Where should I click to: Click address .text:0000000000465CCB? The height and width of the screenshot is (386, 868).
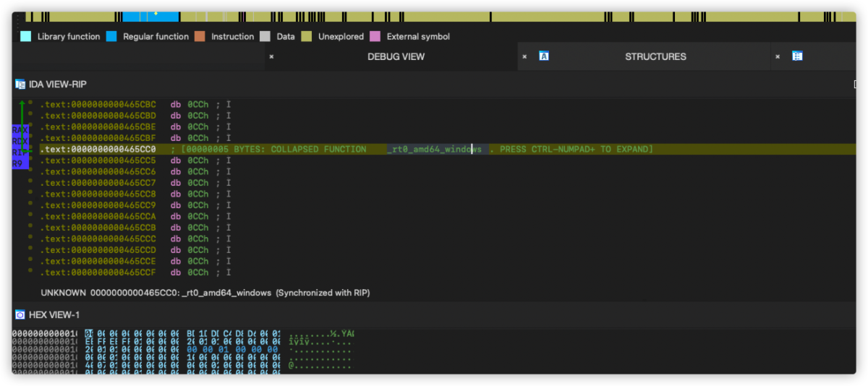pyautogui.click(x=98, y=228)
